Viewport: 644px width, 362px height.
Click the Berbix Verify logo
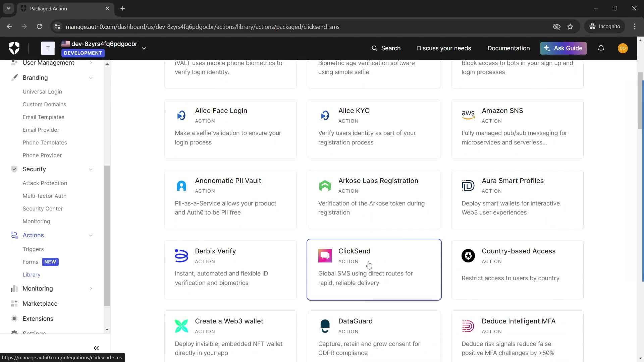click(181, 256)
